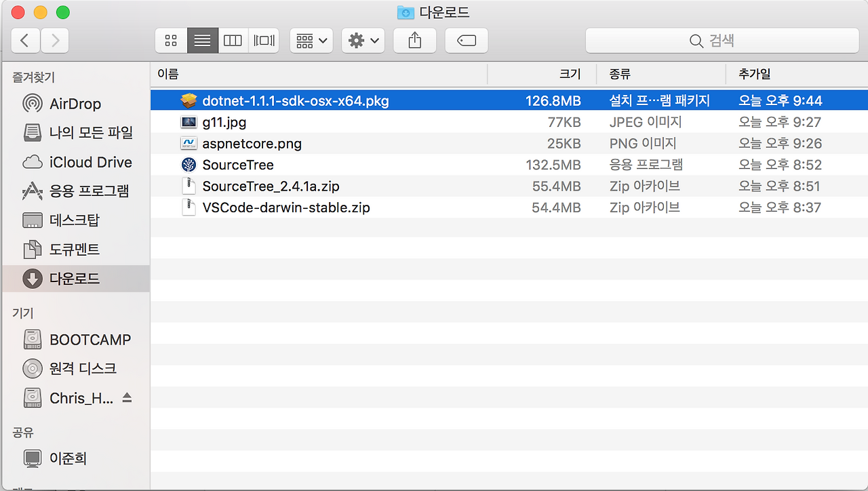Click the 다운로드 download arrow icon
868x491 pixels.
tap(33, 279)
